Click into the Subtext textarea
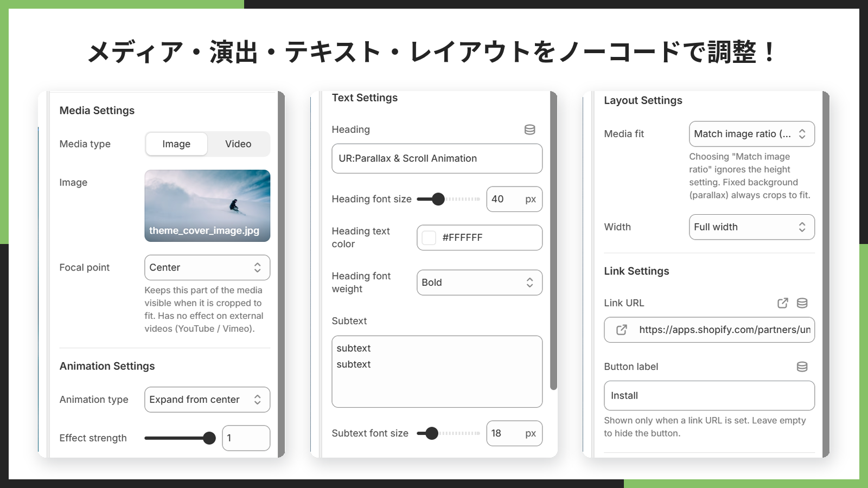Viewport: 868px width, 488px height. [437, 371]
